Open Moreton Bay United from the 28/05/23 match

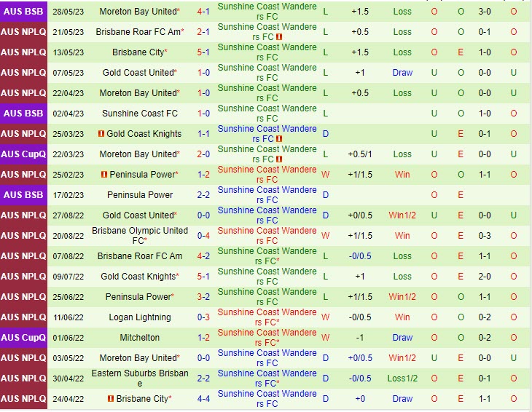(138, 12)
